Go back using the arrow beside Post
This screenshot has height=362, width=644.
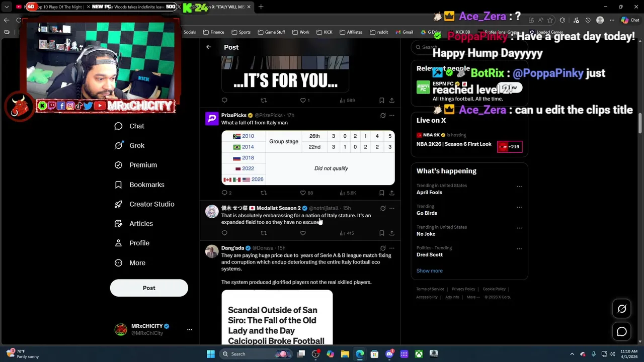(209, 47)
